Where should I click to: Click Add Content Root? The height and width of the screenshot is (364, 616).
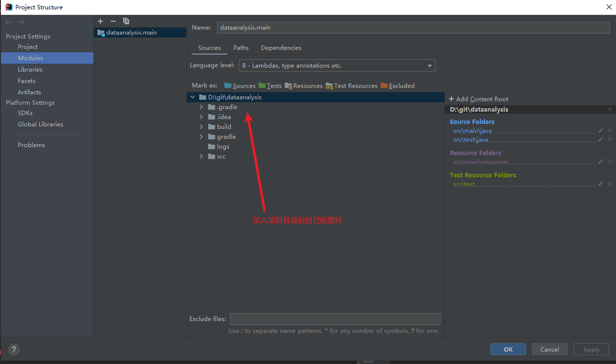(x=478, y=99)
